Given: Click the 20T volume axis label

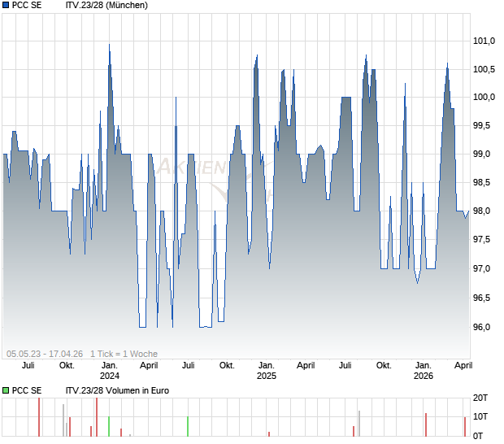Looking at the screenshot, I should (483, 398).
